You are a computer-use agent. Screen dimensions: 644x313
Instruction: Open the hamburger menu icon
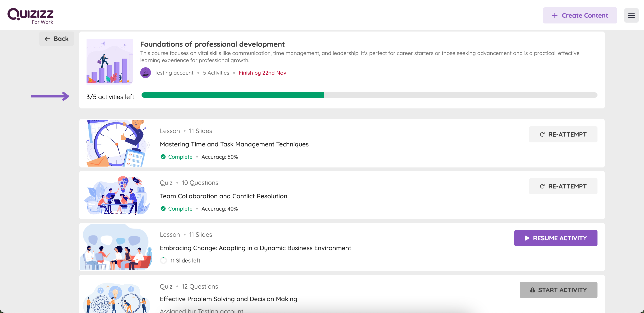631,15
